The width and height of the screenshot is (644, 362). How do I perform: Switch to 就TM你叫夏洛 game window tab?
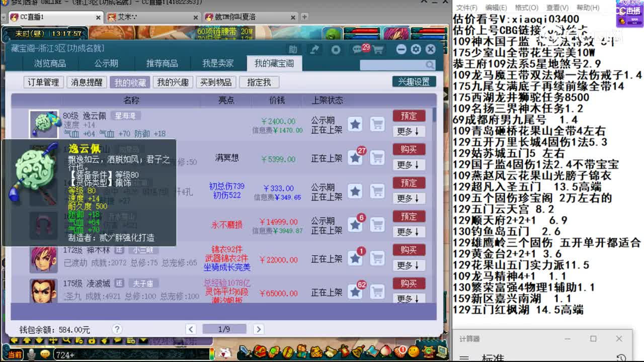pos(250,17)
